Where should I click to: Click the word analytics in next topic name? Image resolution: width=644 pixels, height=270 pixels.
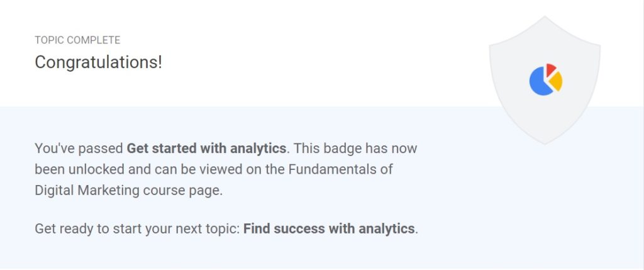[387, 229]
